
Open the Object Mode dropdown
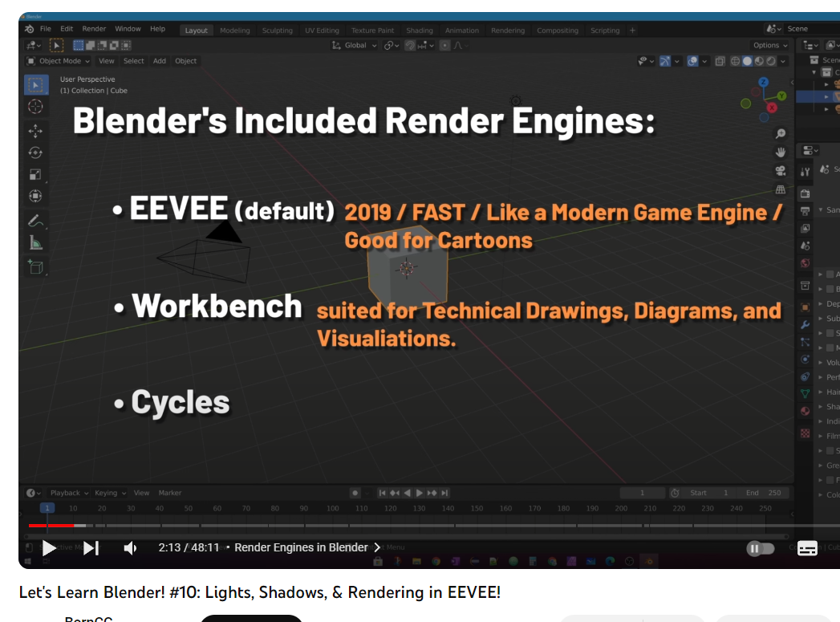tap(59, 61)
